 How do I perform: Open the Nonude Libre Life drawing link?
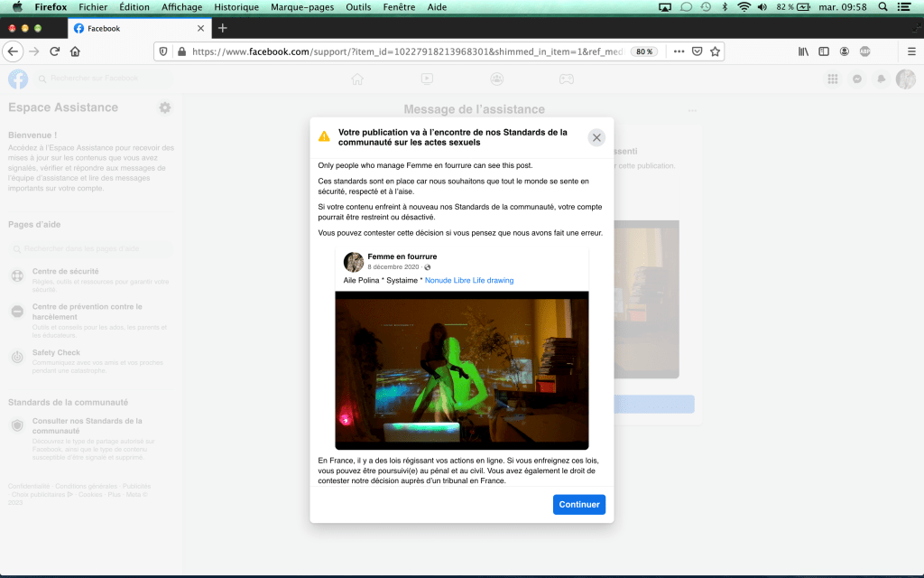pos(468,280)
